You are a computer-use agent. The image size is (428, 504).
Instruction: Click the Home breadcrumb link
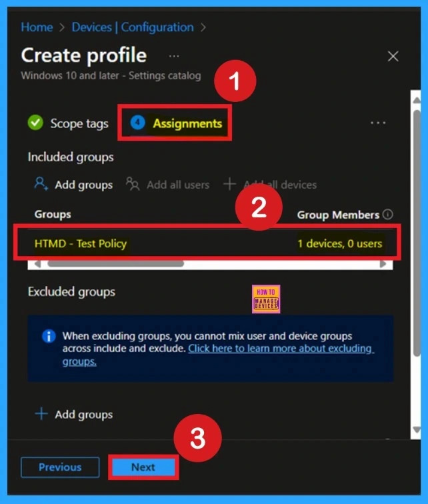coord(37,27)
